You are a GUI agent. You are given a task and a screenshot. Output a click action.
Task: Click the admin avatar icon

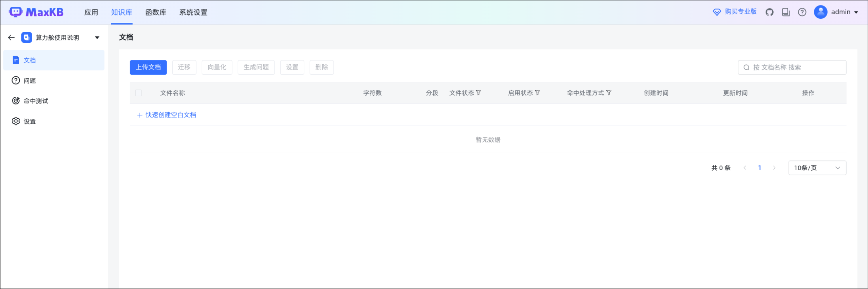pos(820,12)
